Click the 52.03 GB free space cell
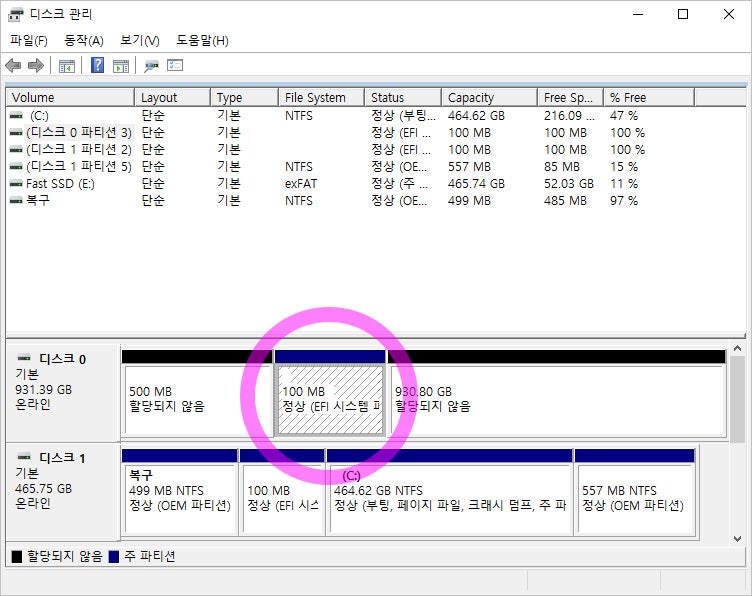This screenshot has height=596, width=752. click(x=569, y=184)
